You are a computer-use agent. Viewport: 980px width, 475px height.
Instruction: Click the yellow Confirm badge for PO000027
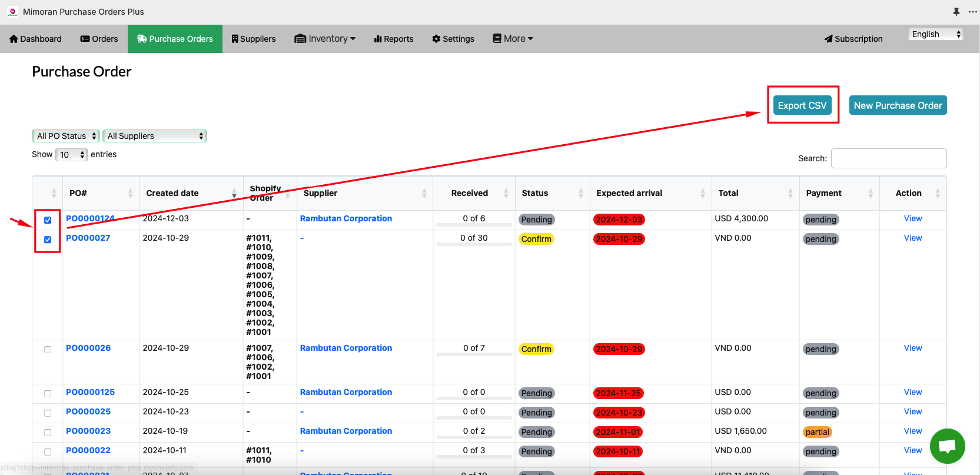tap(536, 239)
